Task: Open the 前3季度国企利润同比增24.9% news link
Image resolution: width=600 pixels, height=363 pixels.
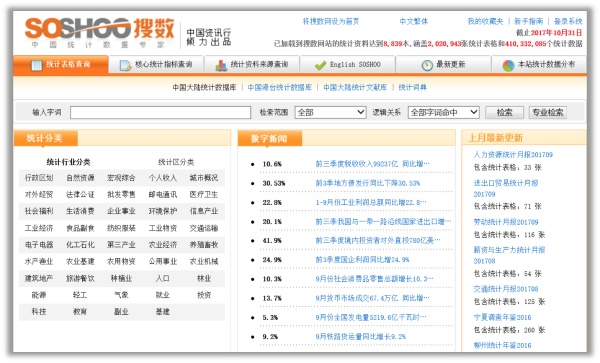Action: click(362, 260)
